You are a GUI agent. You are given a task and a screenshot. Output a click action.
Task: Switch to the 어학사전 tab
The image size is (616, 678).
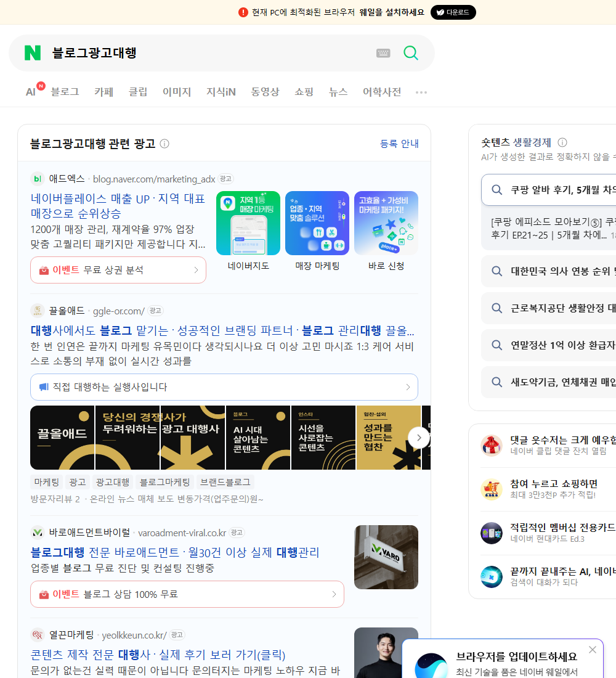pos(382,92)
